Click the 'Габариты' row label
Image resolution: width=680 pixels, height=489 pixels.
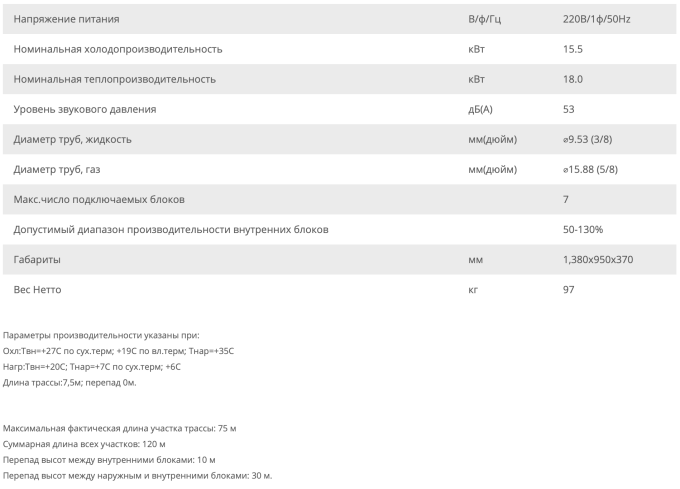coord(37,259)
